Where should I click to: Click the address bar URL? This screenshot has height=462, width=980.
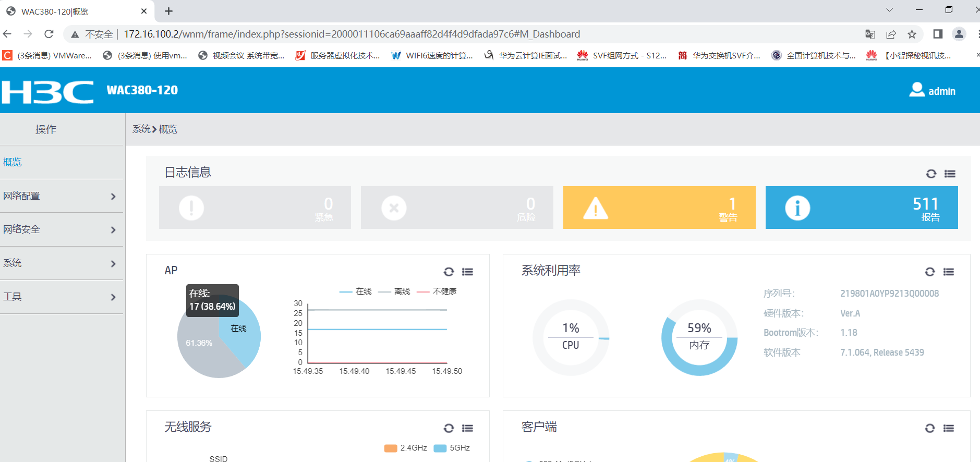tap(352, 34)
